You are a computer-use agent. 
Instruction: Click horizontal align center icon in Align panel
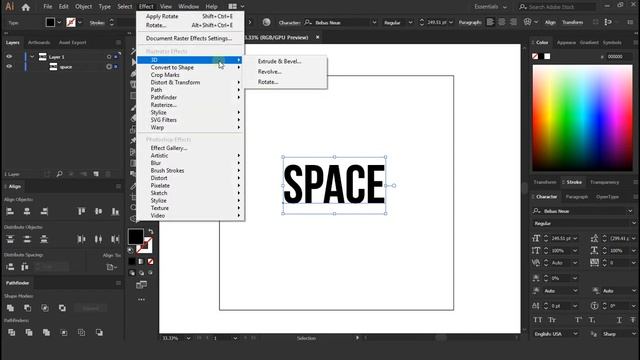[27, 211]
